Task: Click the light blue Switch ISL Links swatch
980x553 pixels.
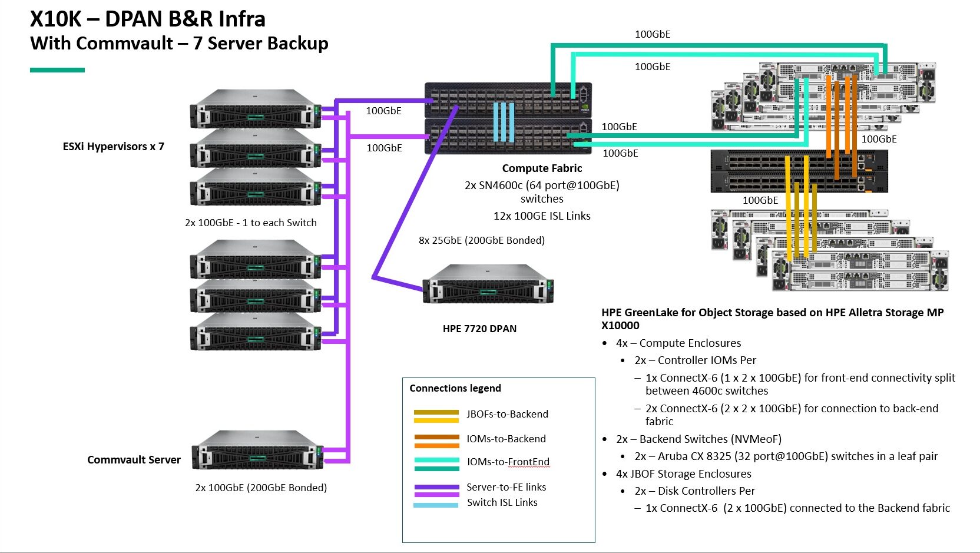Action: click(x=436, y=505)
